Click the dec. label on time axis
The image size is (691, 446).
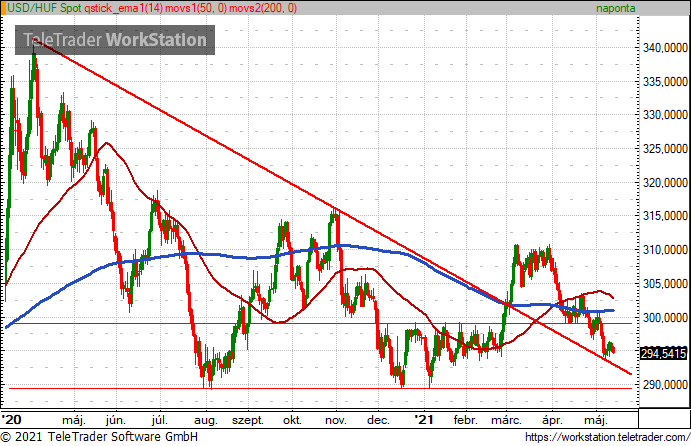click(378, 420)
